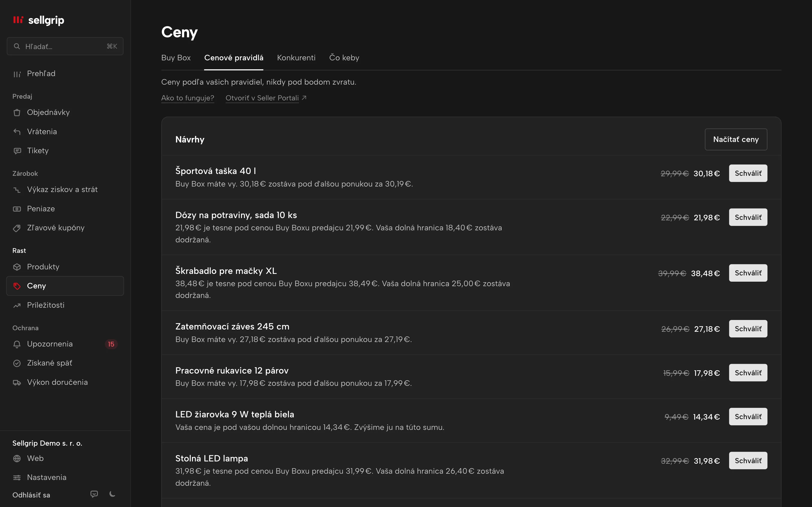Click the Tikety message icon
Viewport: 812px width, 507px height.
(x=17, y=151)
